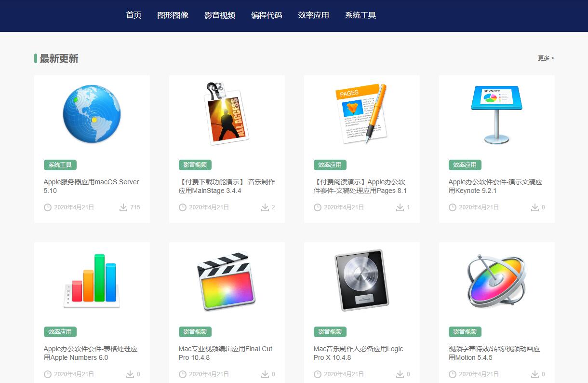This screenshot has width=588, height=383.
Task: Open the 图形图像 menu category
Action: (x=173, y=15)
